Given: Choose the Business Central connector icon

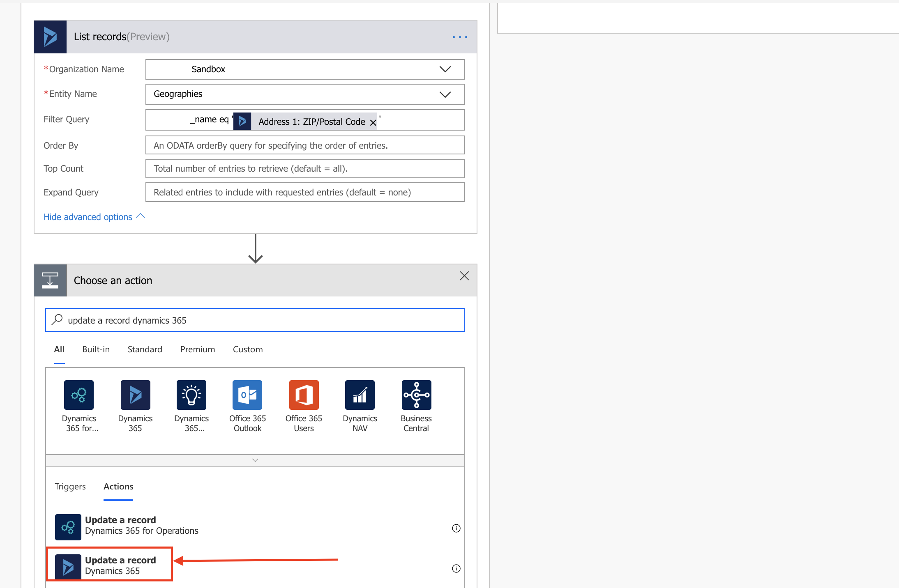Looking at the screenshot, I should [416, 395].
